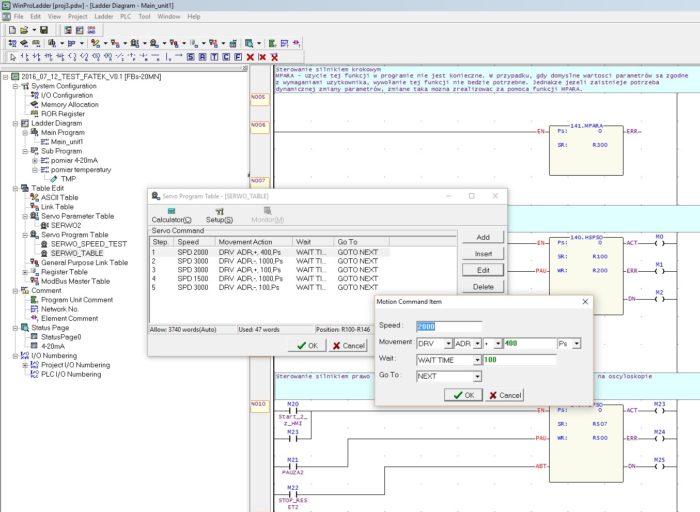
Task: Click the TMP pencil icon under pomiar temperatury
Action: click(x=54, y=179)
